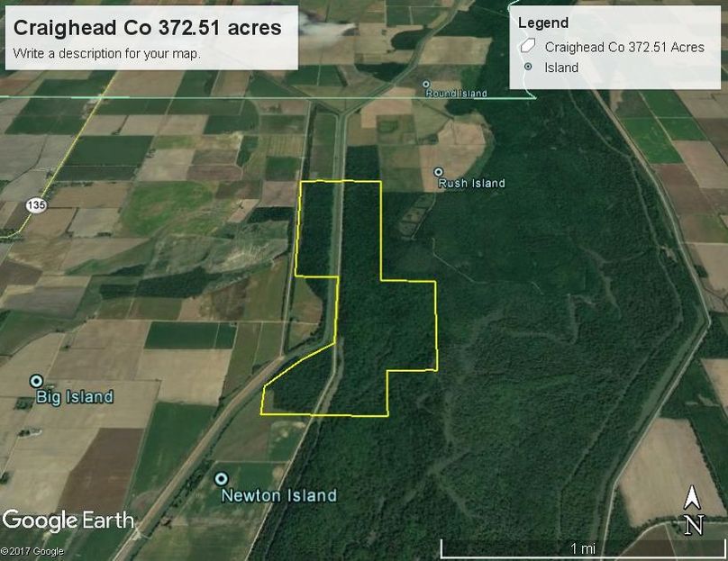Select the Big Island label text

(x=75, y=397)
